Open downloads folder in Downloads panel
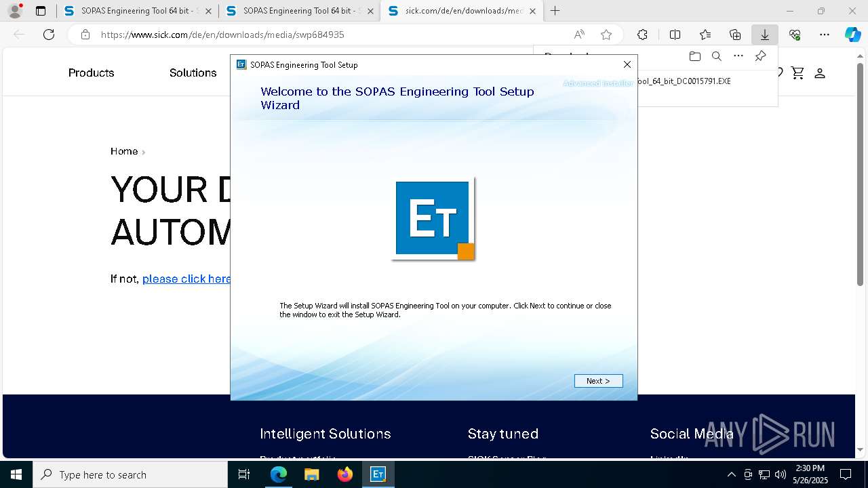868x488 pixels. pyautogui.click(x=694, y=56)
